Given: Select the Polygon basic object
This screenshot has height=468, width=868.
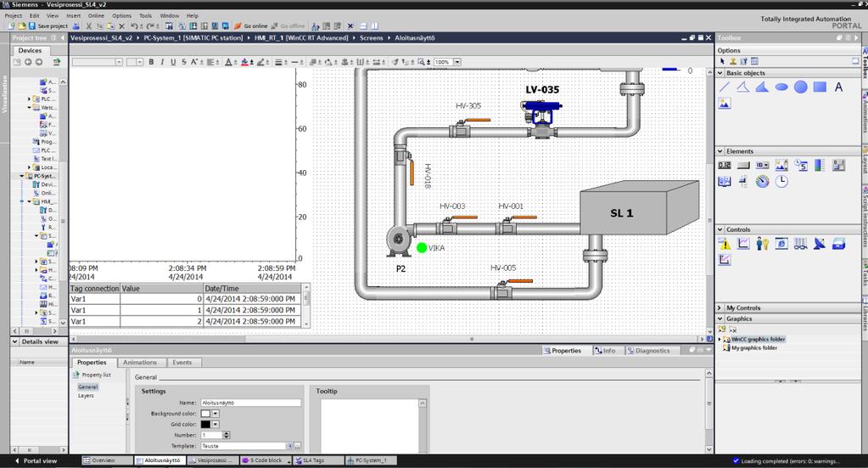Looking at the screenshot, I should pyautogui.click(x=762, y=87).
